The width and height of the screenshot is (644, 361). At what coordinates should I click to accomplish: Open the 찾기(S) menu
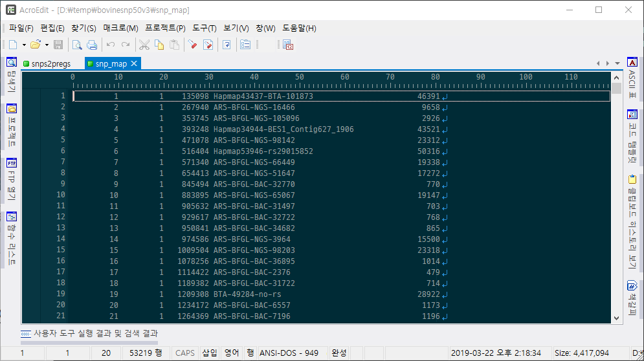click(x=83, y=28)
